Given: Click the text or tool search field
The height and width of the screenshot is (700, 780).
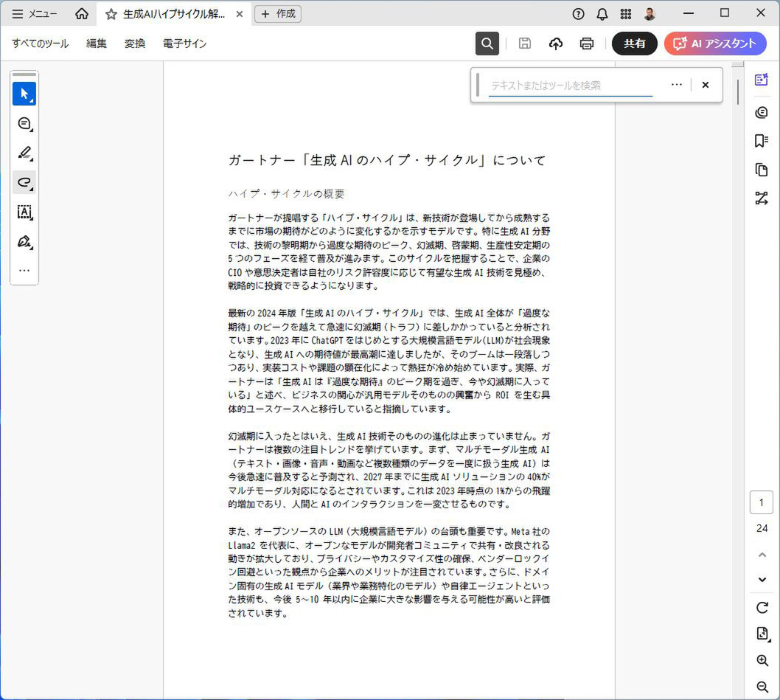Looking at the screenshot, I should coord(570,86).
